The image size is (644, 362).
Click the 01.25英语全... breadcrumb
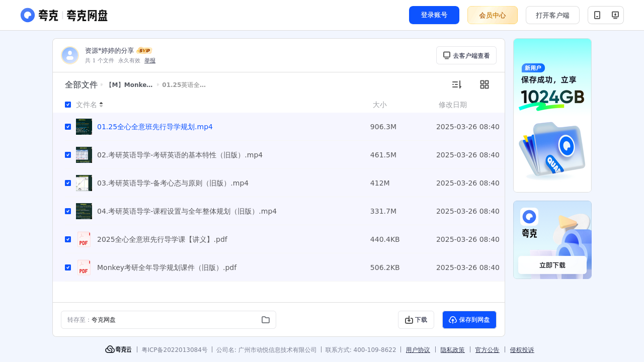[184, 85]
